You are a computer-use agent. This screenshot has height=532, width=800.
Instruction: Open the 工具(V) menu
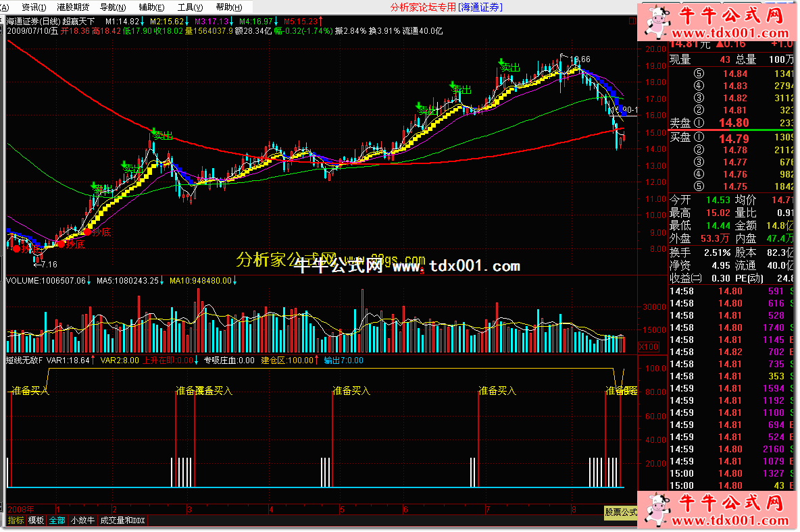click(190, 7)
